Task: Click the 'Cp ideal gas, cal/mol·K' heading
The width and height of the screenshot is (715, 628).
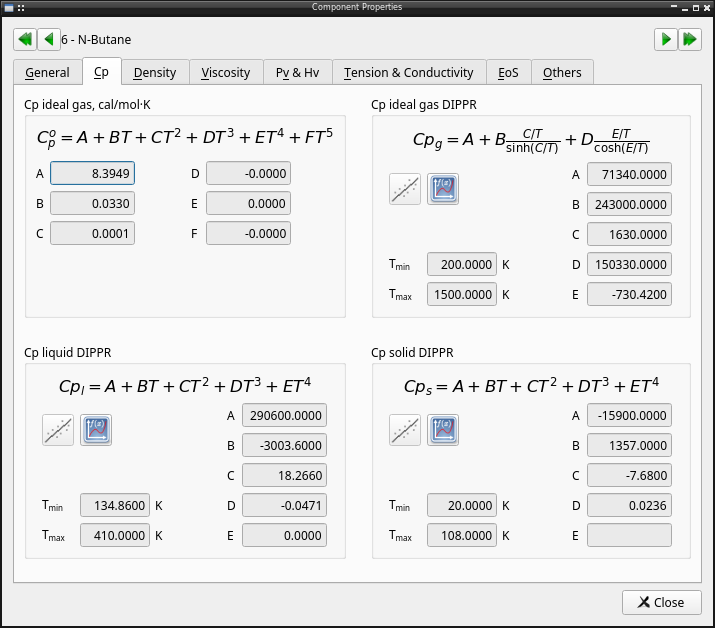Action: point(87,105)
